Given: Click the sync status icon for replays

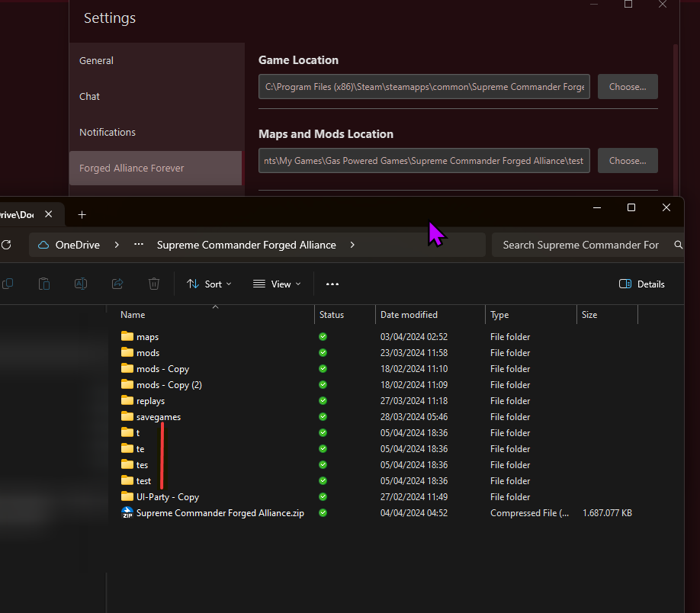Looking at the screenshot, I should point(323,401).
